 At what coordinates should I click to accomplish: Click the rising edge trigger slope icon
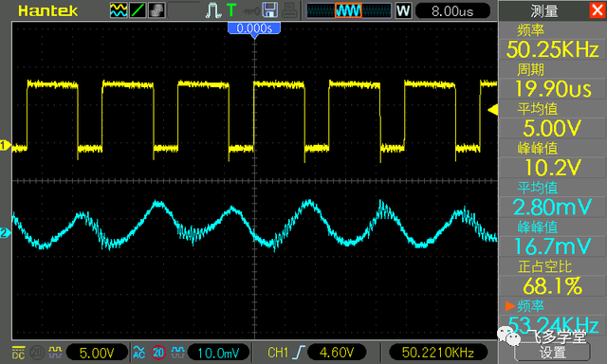(299, 353)
